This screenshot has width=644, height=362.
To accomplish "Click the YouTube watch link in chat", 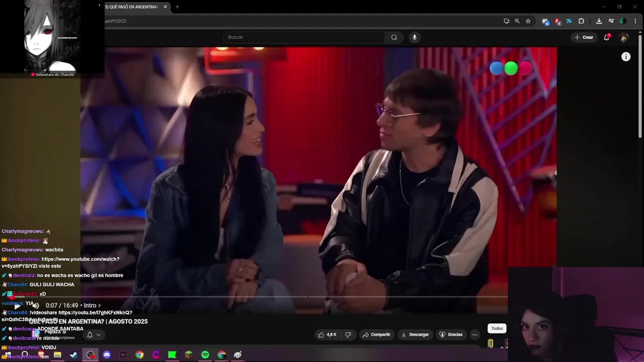I will click(60, 262).
